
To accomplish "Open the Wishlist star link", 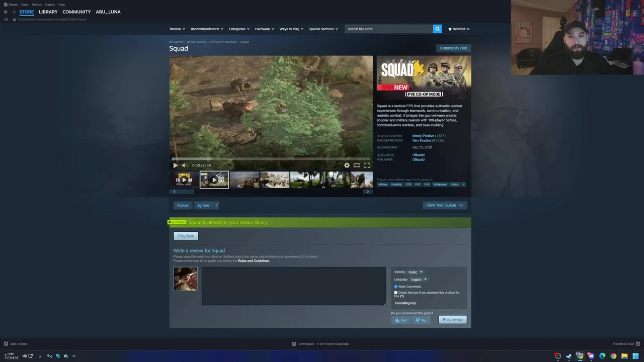I will (459, 29).
